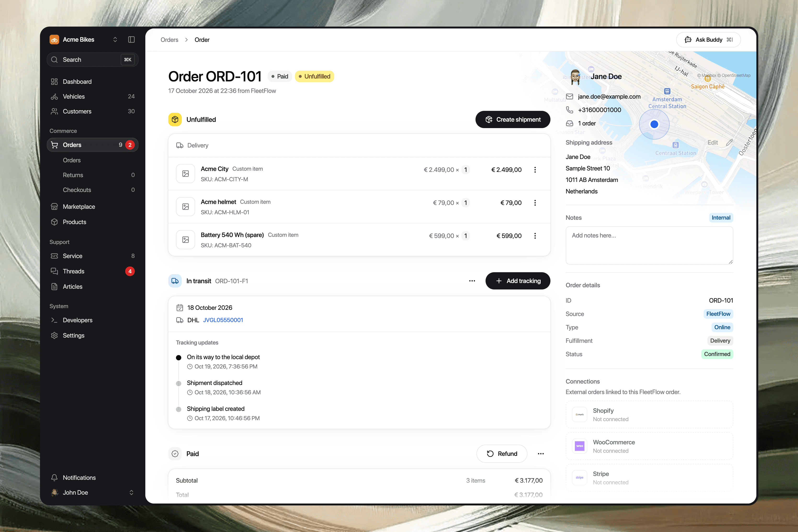Click the FleetFlow source badge
The image size is (798, 532).
pos(718,314)
